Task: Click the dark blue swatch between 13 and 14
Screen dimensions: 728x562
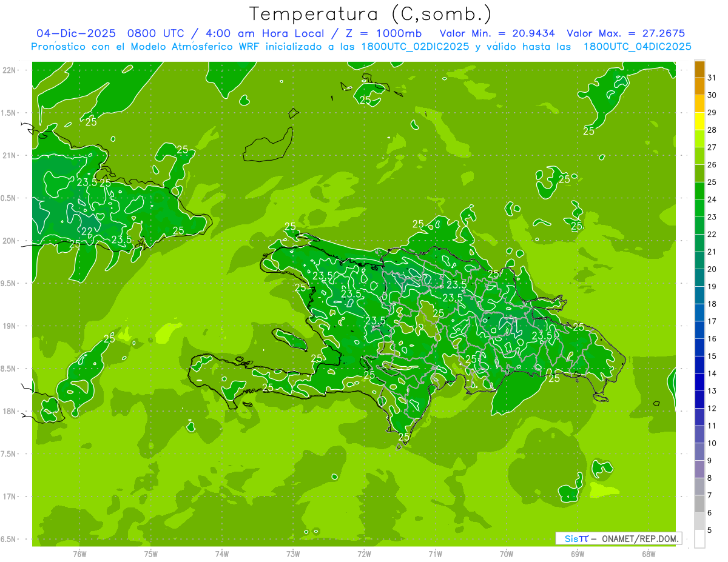Action: click(x=699, y=383)
